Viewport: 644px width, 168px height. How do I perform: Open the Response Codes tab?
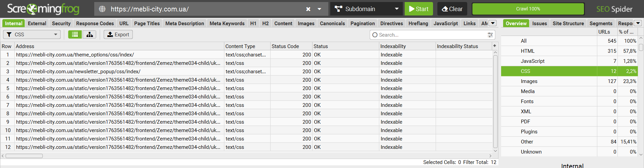95,24
